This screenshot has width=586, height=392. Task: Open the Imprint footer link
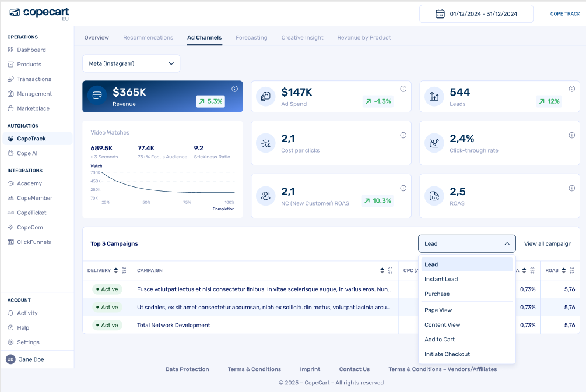310,369
